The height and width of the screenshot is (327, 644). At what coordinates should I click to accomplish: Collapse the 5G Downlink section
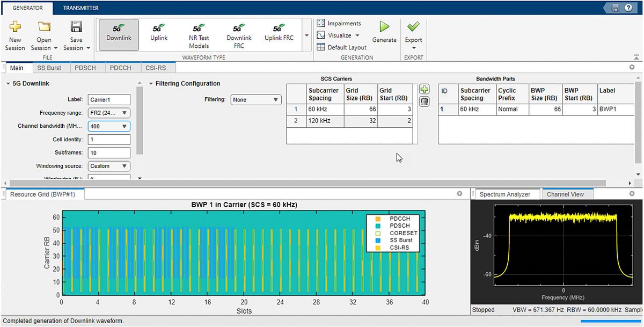(x=6, y=84)
